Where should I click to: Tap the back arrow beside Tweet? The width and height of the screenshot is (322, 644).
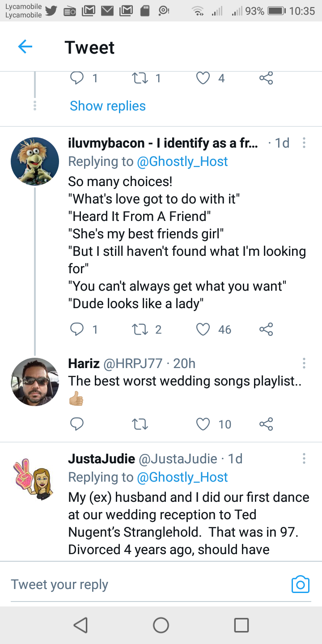click(25, 47)
